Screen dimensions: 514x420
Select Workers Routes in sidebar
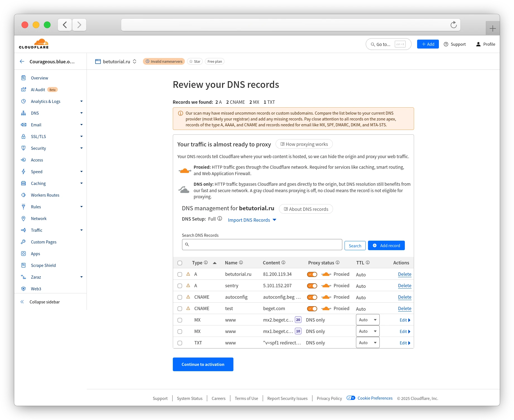click(x=45, y=195)
